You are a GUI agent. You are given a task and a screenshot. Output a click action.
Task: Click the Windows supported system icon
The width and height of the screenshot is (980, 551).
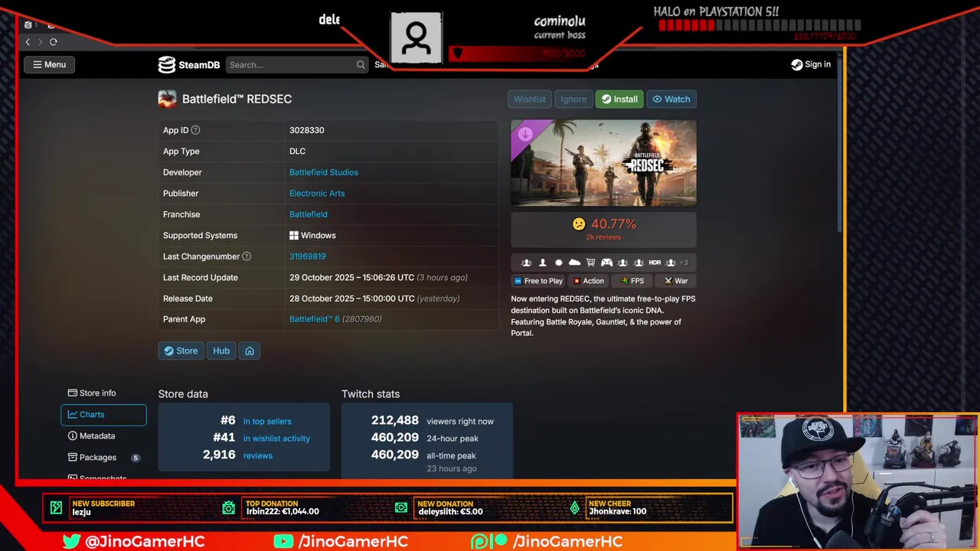click(294, 236)
